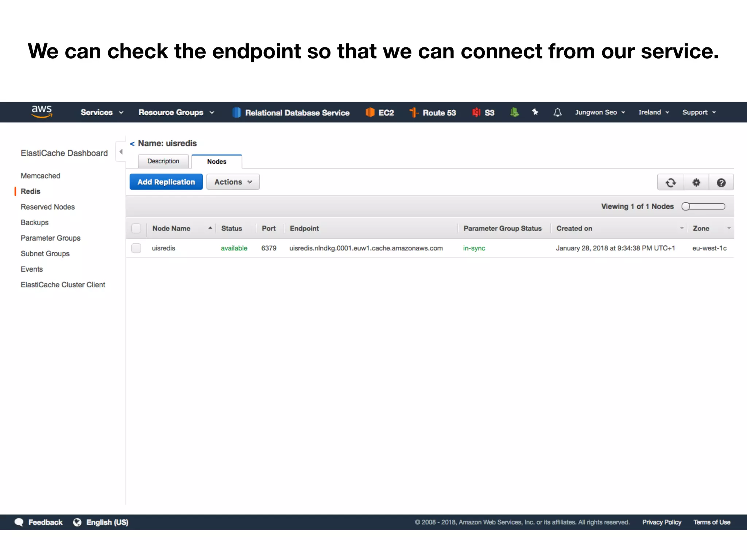This screenshot has width=747, height=560.
Task: Open the notifications bell
Action: pyautogui.click(x=557, y=112)
